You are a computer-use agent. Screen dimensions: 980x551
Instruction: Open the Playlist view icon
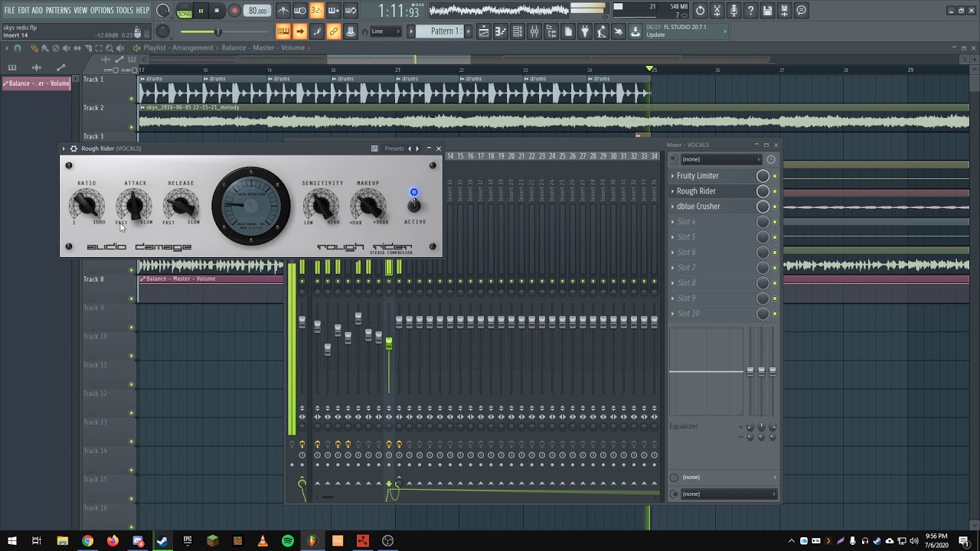[x=484, y=31]
